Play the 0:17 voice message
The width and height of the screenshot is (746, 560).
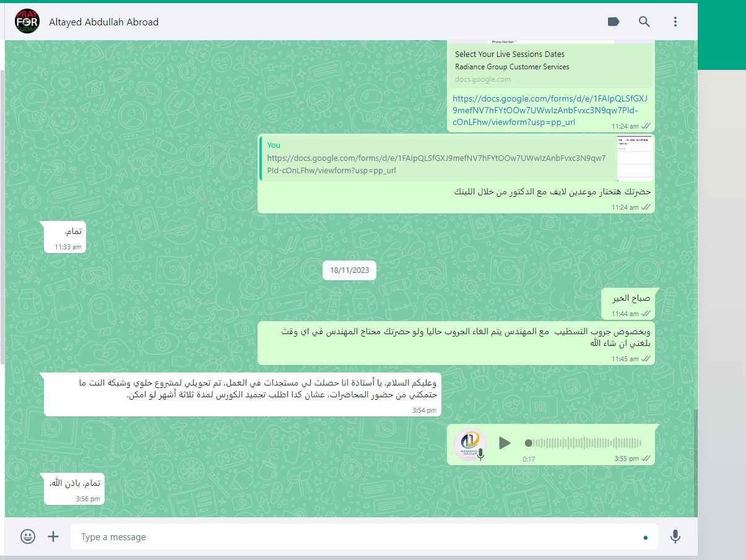tap(505, 443)
